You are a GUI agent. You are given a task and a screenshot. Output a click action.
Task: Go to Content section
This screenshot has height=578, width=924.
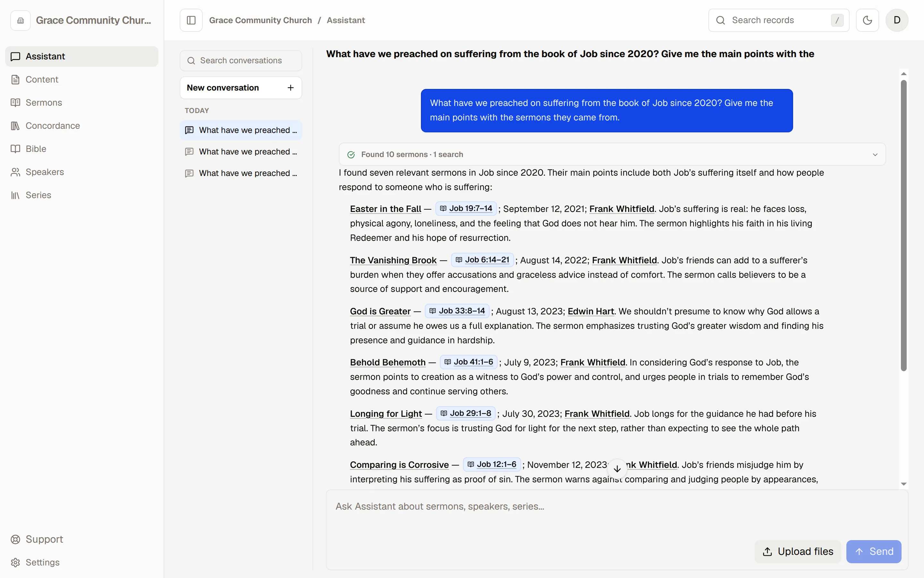pos(82,80)
